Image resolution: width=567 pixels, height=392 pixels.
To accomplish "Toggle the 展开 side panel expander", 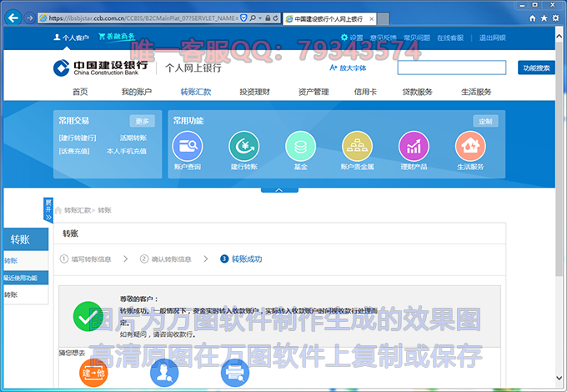I will [48, 209].
